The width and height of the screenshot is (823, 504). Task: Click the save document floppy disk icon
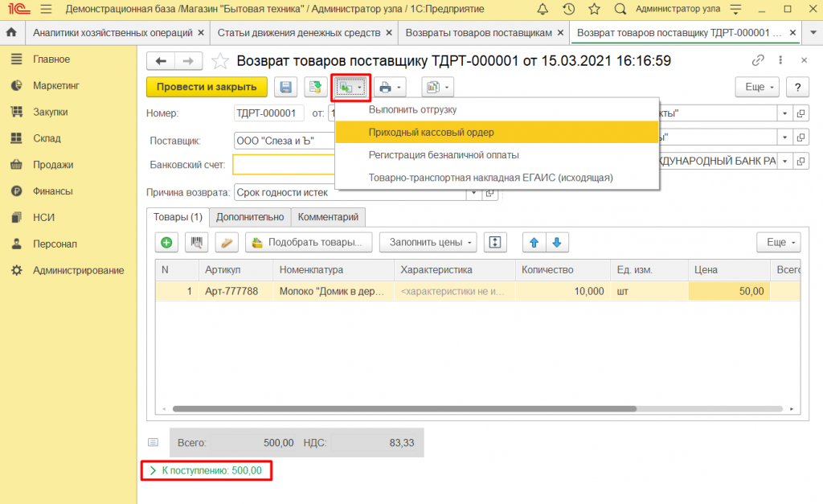coord(285,87)
